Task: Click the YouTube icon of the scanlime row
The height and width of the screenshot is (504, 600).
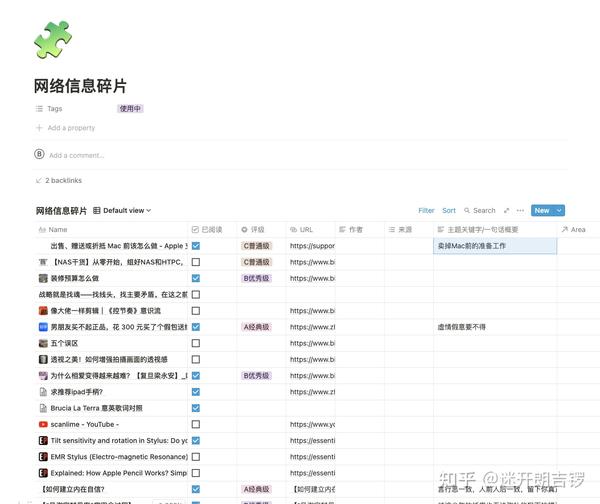Action: 43,424
